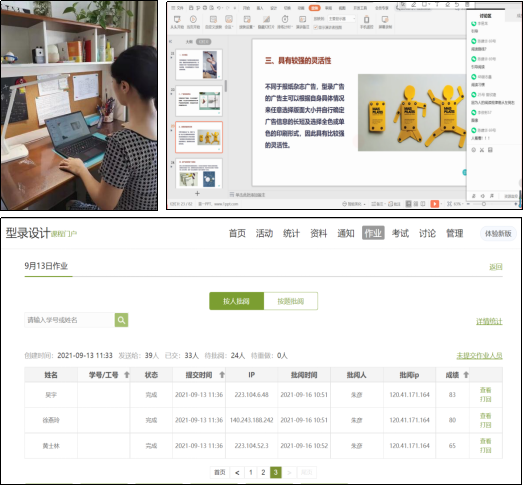523x485 pixels.
Task: Click the screen recording icon
Action: pos(385,19)
